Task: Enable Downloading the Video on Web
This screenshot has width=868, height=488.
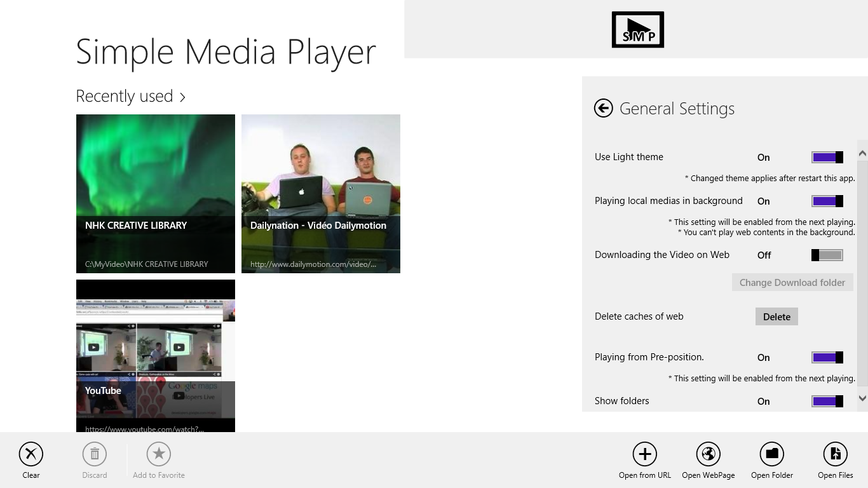Action: coord(827,255)
